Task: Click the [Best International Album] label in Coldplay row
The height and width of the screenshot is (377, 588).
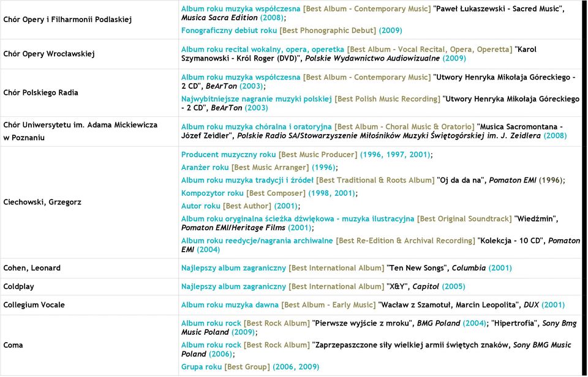Action: [336, 286]
